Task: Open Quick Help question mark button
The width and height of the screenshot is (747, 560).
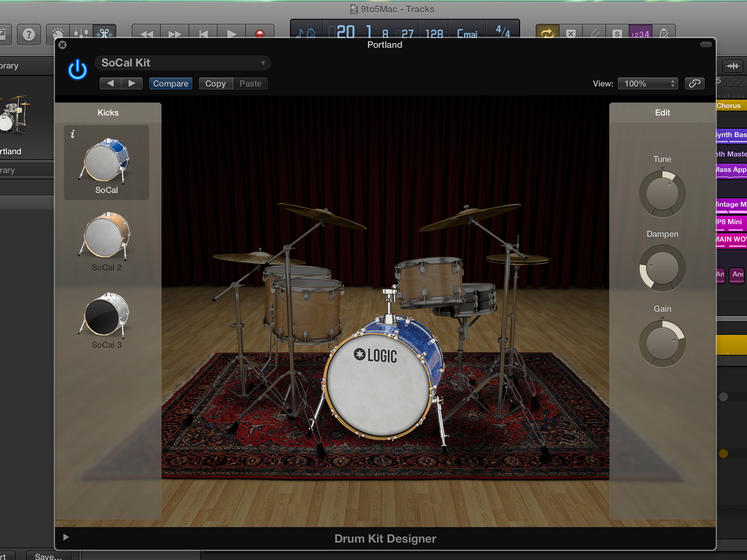Action: [29, 34]
